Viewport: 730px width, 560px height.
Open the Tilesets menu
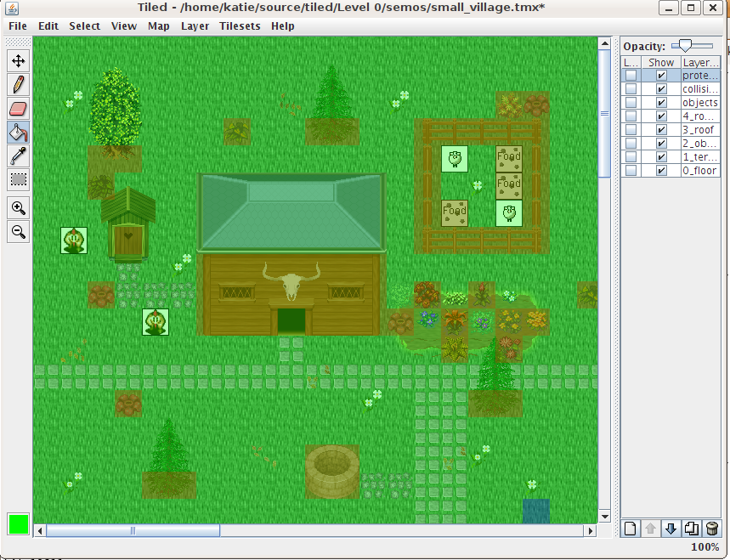[240, 26]
